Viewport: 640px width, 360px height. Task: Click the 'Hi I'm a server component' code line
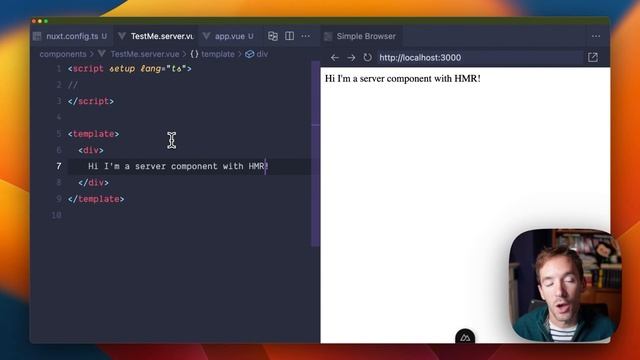pyautogui.click(x=178, y=166)
